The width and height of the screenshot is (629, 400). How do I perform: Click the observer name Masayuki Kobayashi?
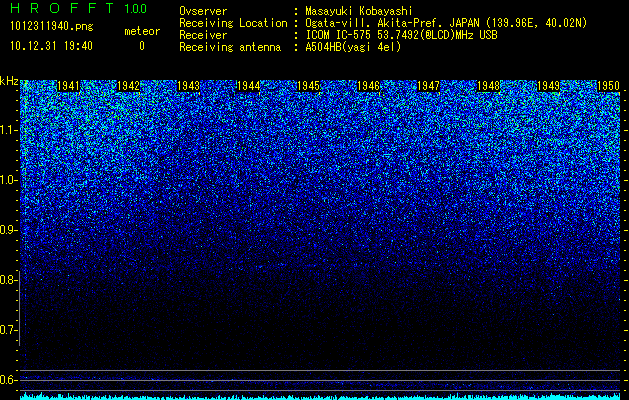(359, 11)
